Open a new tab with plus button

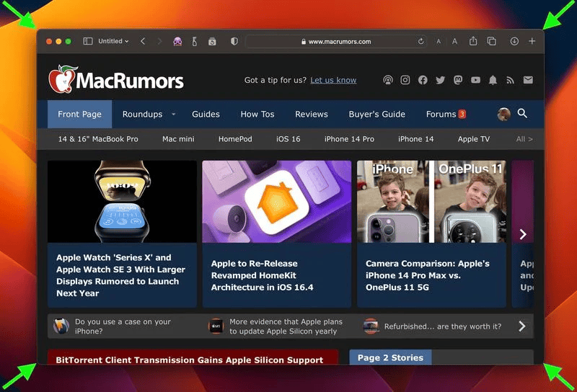(x=532, y=42)
